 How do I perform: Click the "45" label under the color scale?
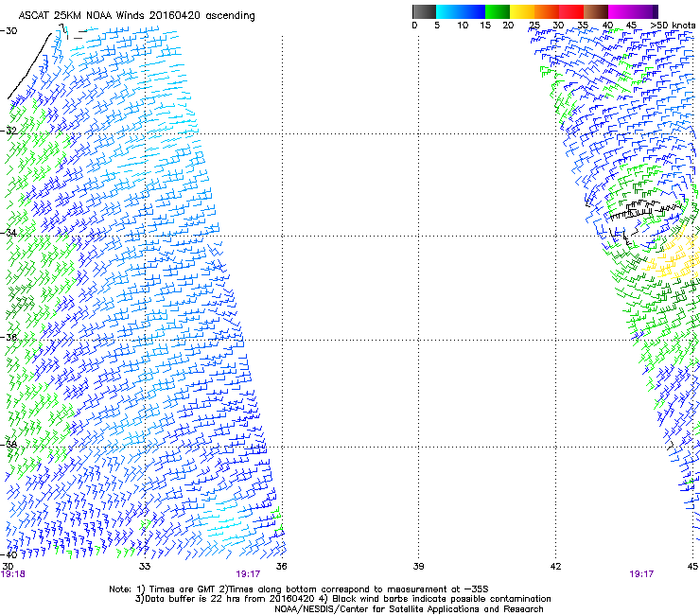(x=631, y=26)
